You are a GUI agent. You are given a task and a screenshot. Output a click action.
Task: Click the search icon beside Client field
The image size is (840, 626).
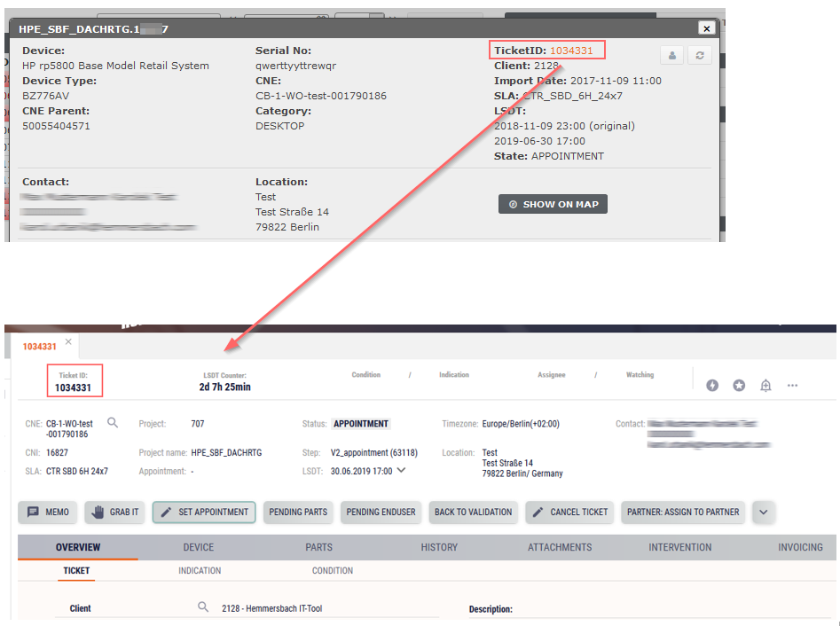pos(203,607)
